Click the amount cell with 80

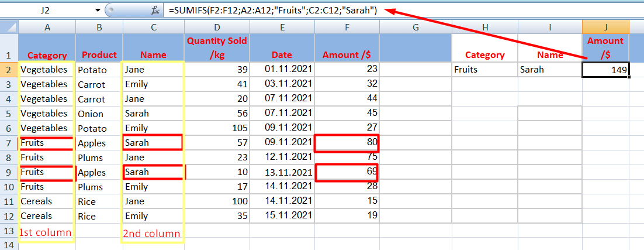346,143
